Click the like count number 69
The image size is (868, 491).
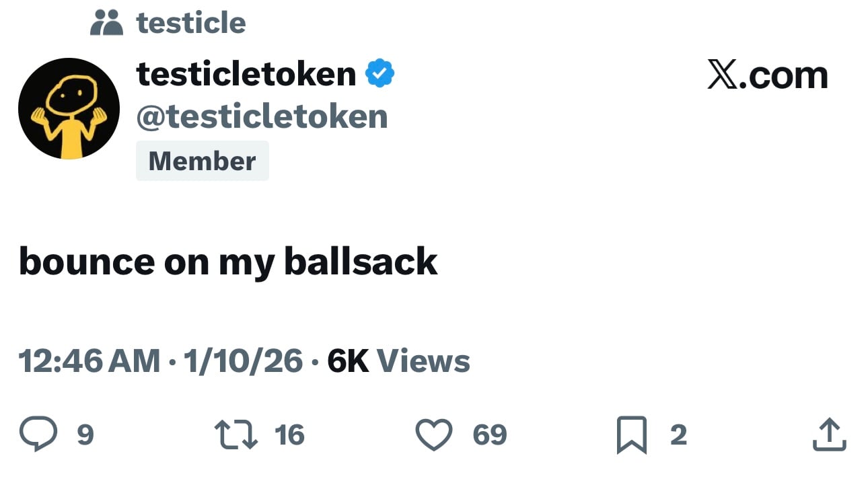pos(489,435)
